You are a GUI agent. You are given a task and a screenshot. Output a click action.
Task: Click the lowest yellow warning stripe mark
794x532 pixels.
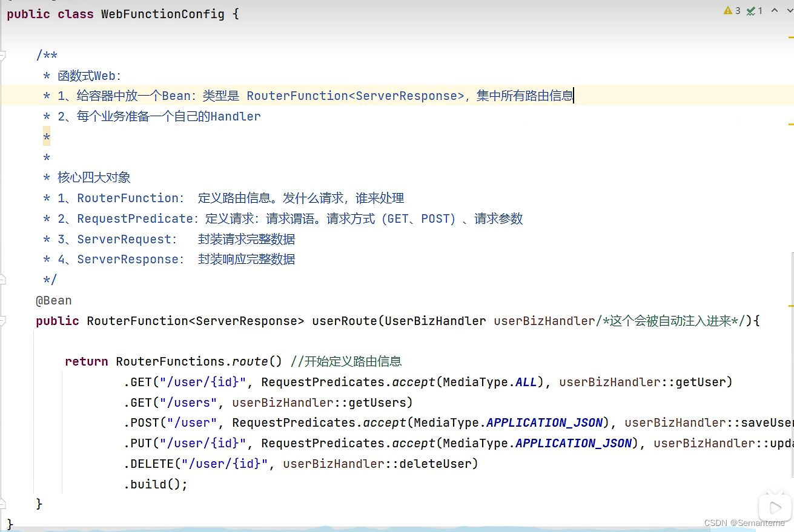(x=791, y=304)
